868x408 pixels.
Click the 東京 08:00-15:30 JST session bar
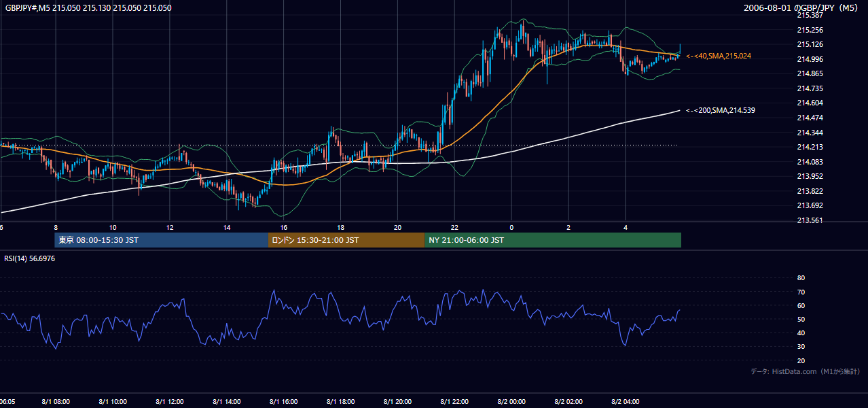162,240
